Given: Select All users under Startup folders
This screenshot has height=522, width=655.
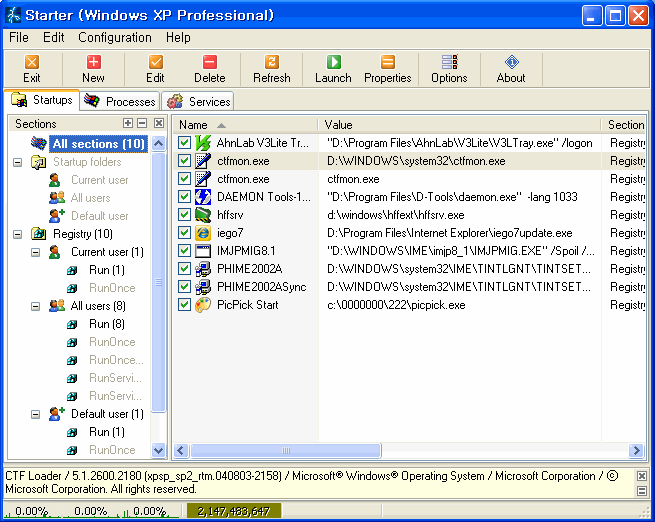Looking at the screenshot, I should tap(91, 198).
